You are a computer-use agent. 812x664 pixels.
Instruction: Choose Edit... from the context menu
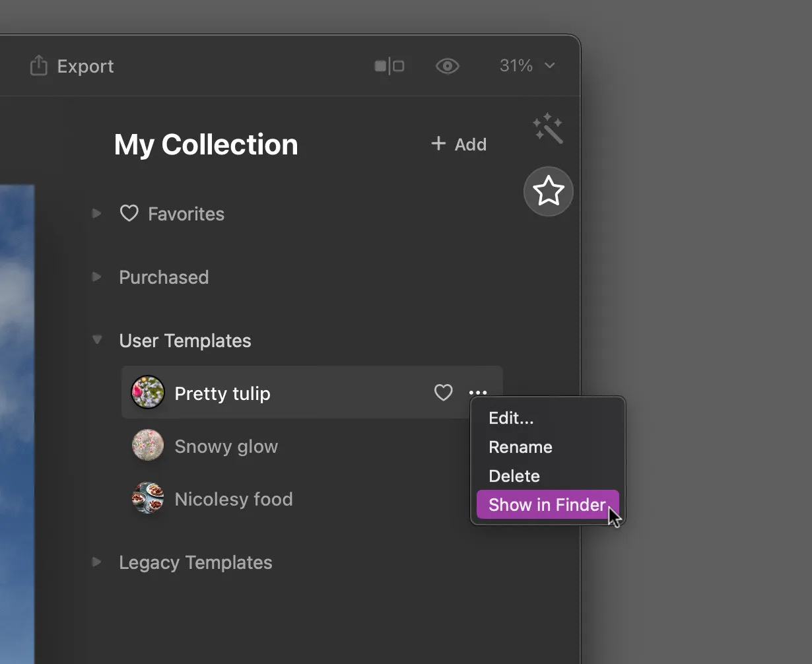(x=511, y=418)
